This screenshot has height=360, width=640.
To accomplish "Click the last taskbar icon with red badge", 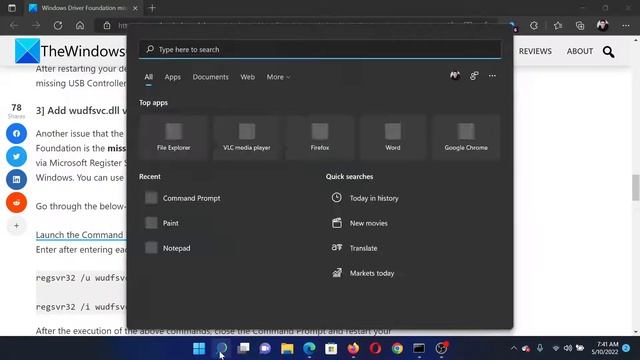I will point(441,348).
